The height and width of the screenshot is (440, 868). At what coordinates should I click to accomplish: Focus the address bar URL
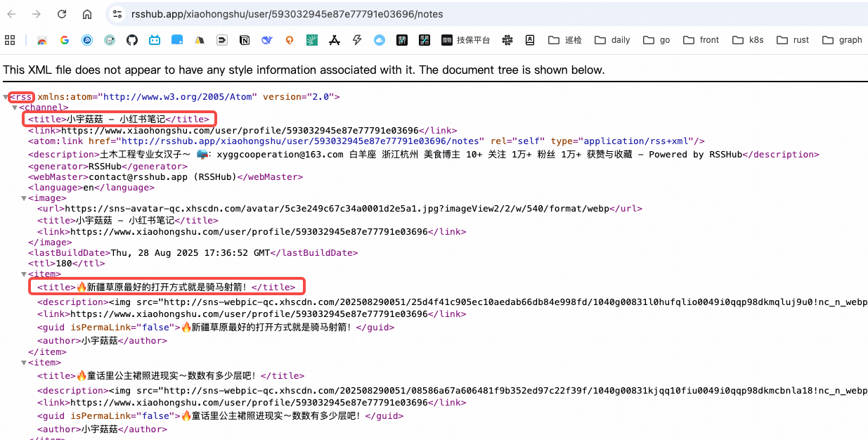click(x=287, y=14)
